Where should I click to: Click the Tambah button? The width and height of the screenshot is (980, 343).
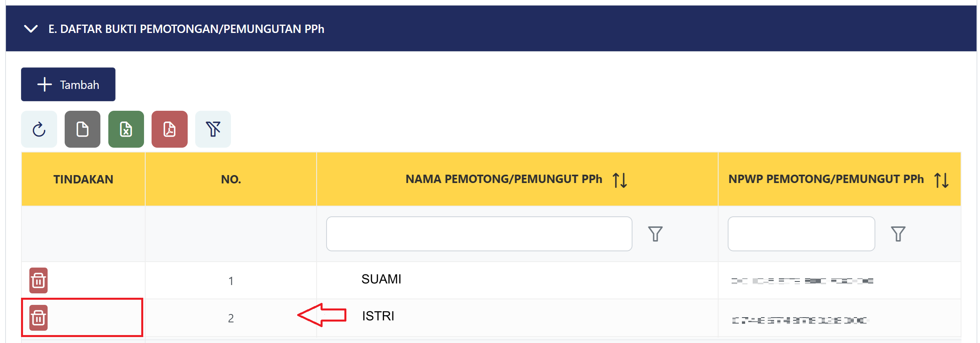pyautogui.click(x=68, y=85)
